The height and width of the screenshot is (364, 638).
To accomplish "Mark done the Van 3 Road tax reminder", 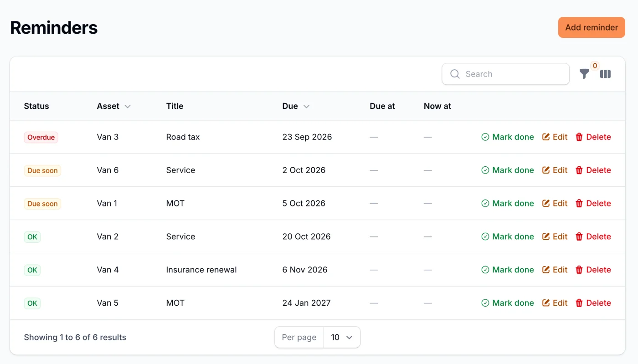I will (x=508, y=137).
